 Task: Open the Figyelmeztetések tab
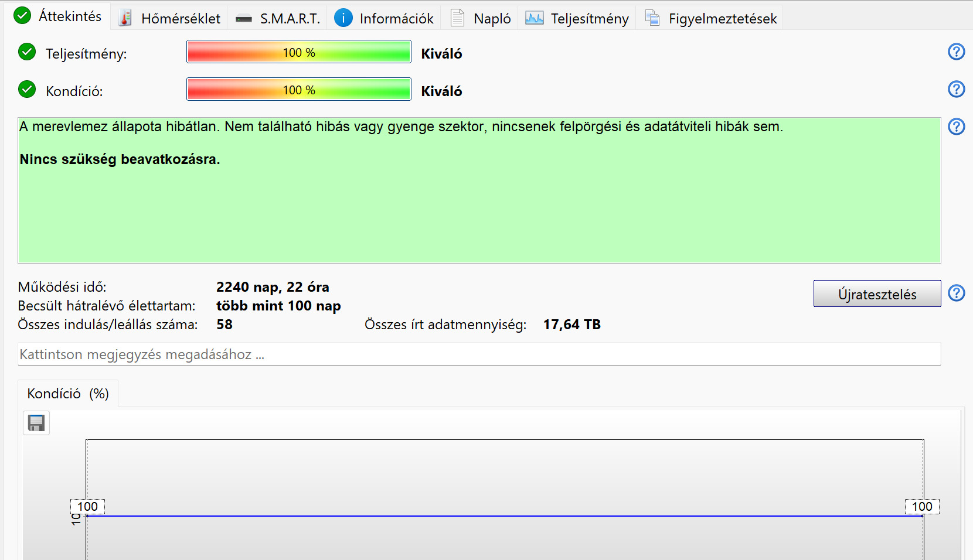click(x=710, y=18)
